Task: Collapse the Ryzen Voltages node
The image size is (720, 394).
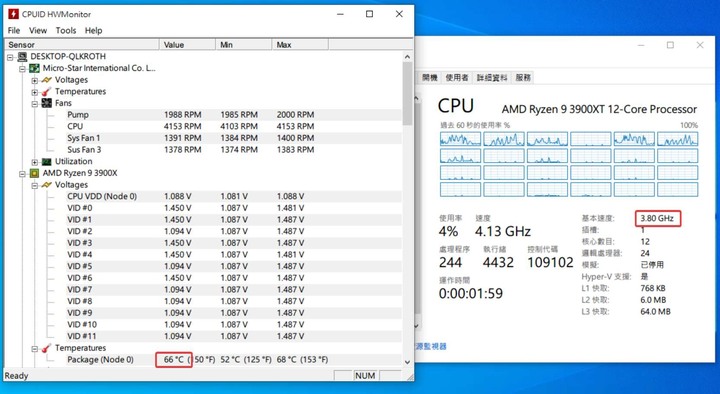Action: click(35, 186)
